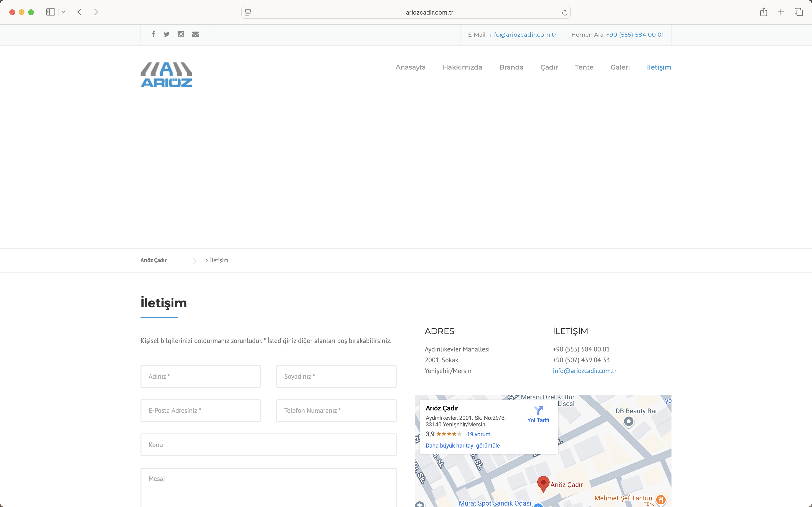
Task: Open the Çadır menu item
Action: pyautogui.click(x=549, y=67)
